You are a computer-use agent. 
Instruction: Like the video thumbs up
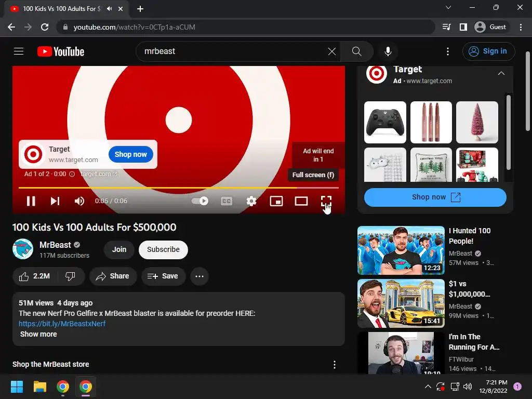pos(35,276)
